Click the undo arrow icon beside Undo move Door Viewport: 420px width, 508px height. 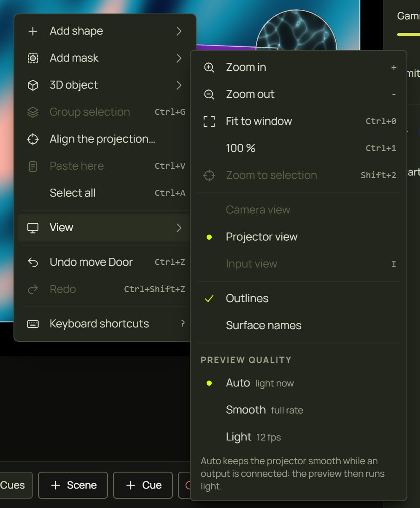(33, 262)
